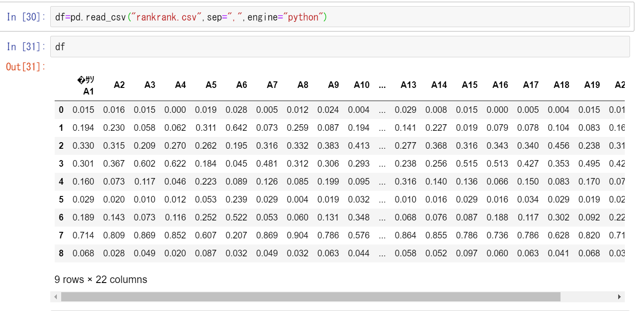Select the In [31] cell prompt
The image size is (644, 311).
26,46
